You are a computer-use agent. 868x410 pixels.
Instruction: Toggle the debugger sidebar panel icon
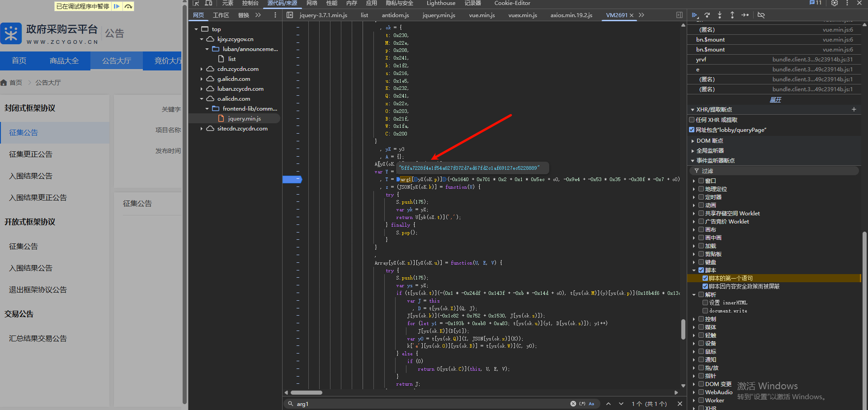[x=679, y=15]
